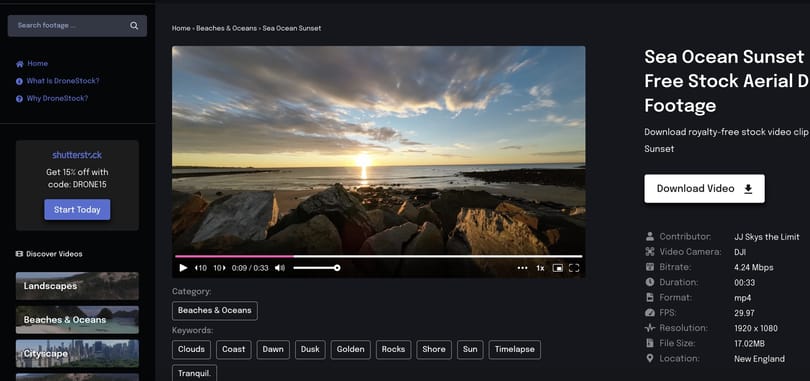810x381 pixels.
Task: Select the Tranquil keyword tag
Action: coord(194,373)
